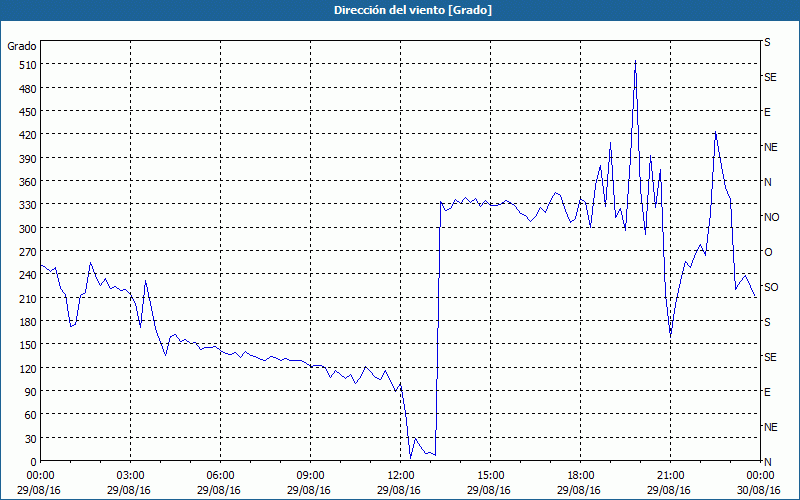Click the blue line's highest peak near 510
Viewport: 800px width, 500px height.
click(635, 61)
